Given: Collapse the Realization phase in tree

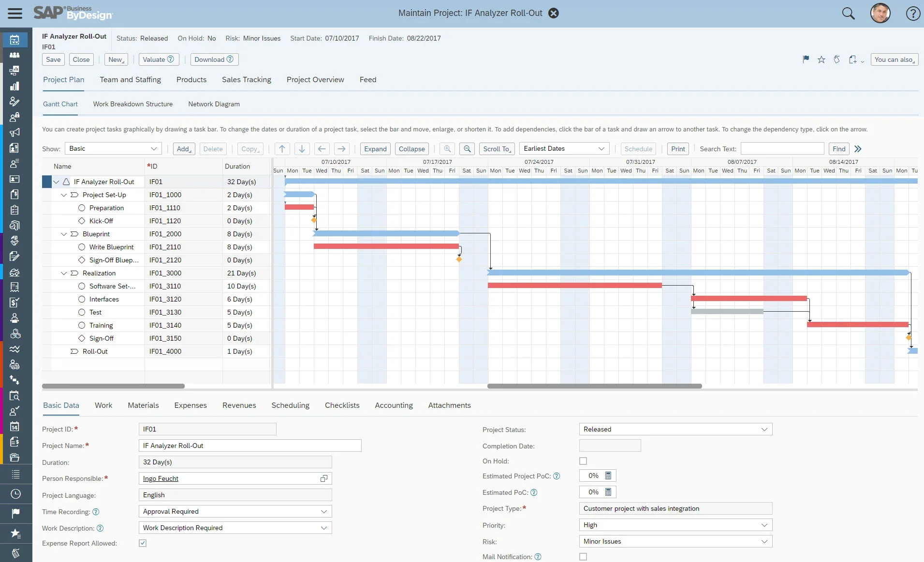Looking at the screenshot, I should pos(64,273).
